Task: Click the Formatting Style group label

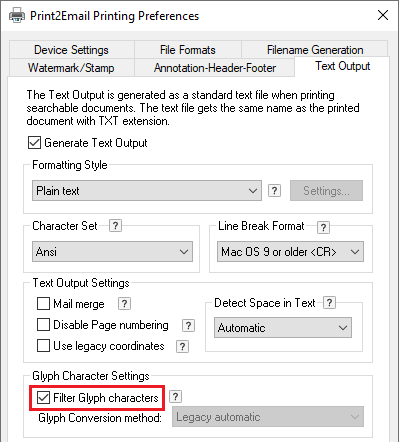Action: coord(70,165)
